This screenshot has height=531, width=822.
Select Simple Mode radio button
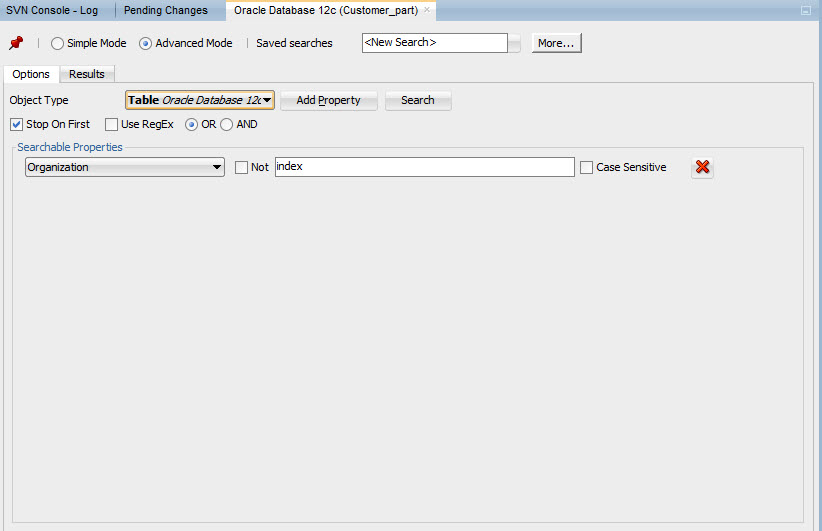point(57,44)
